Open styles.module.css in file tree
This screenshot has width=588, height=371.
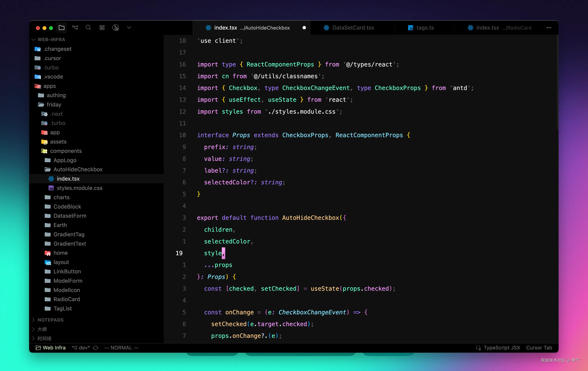pos(79,188)
